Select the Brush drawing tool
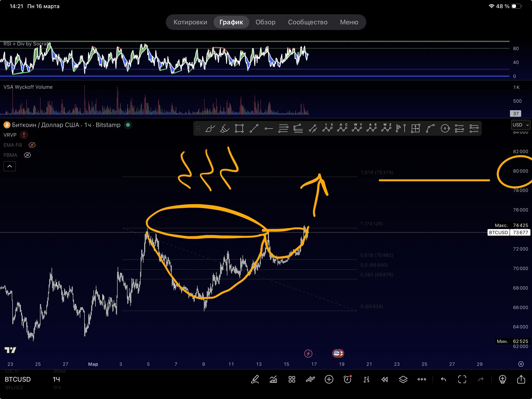The image size is (532, 399). (x=210, y=128)
